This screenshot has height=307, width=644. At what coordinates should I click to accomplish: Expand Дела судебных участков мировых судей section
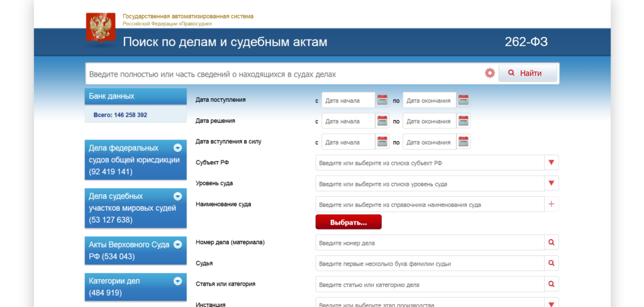click(177, 196)
